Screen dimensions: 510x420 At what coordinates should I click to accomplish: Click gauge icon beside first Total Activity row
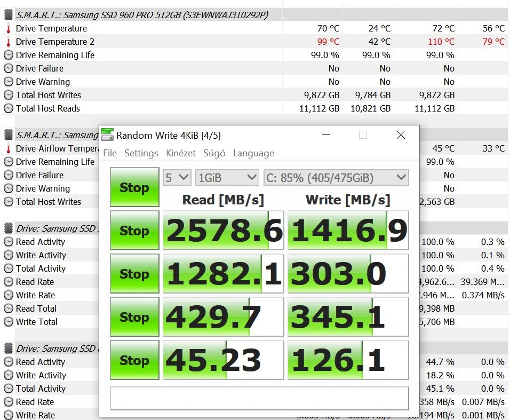click(x=9, y=268)
